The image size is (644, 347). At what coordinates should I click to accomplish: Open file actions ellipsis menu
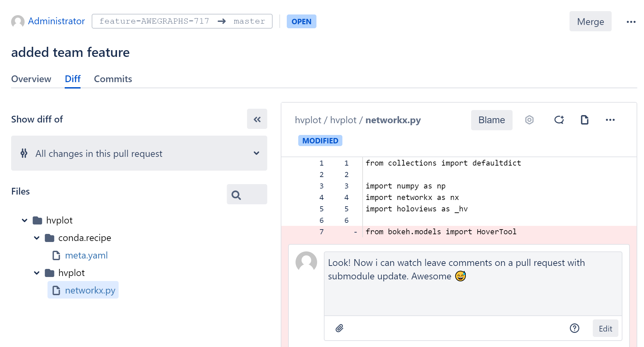click(610, 120)
